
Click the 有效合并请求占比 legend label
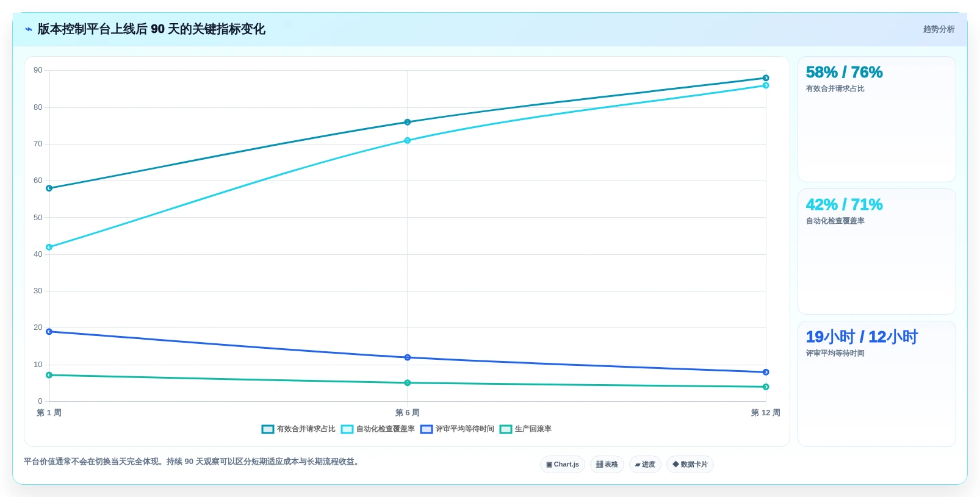306,429
